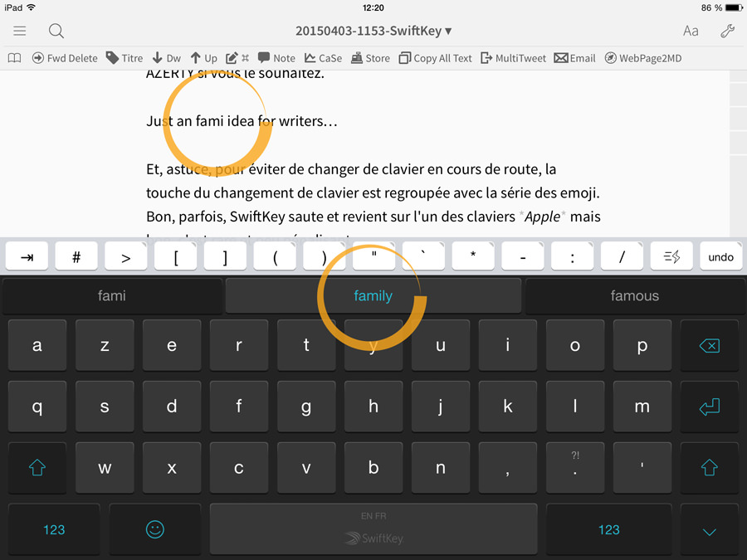Tap the 'a' key
This screenshot has width=747, height=560.
37,345
